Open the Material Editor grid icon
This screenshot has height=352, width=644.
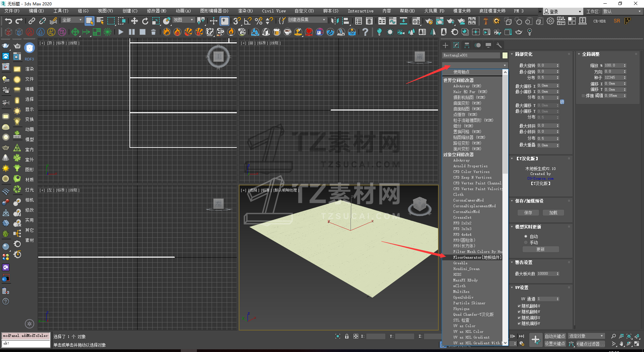(x=472, y=21)
